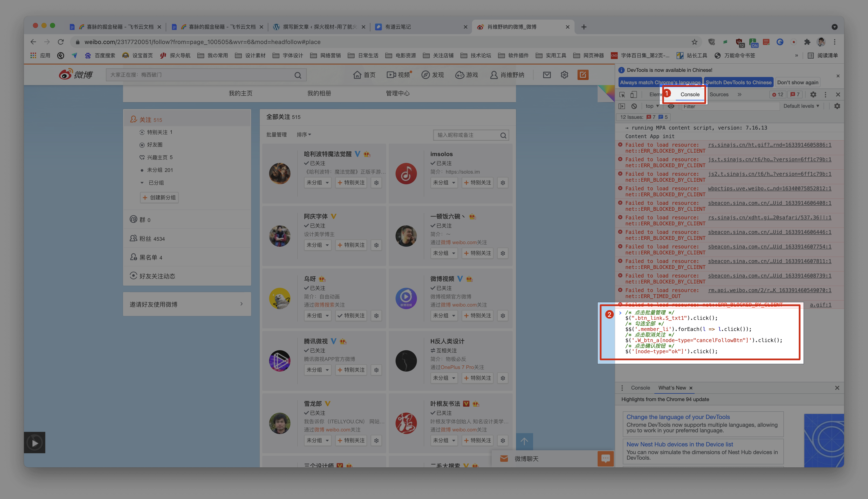Bookmark this page with the star icon
Screen dimensions: 868x499
[x=694, y=42]
